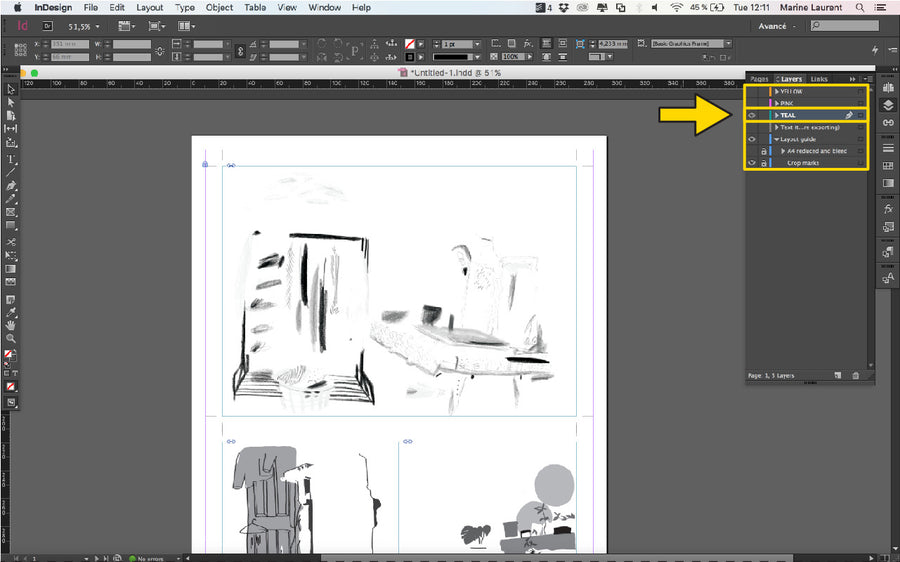Screen dimensions: 900x562
Task: Open Spotlight search in menu bar
Action: [860, 7]
